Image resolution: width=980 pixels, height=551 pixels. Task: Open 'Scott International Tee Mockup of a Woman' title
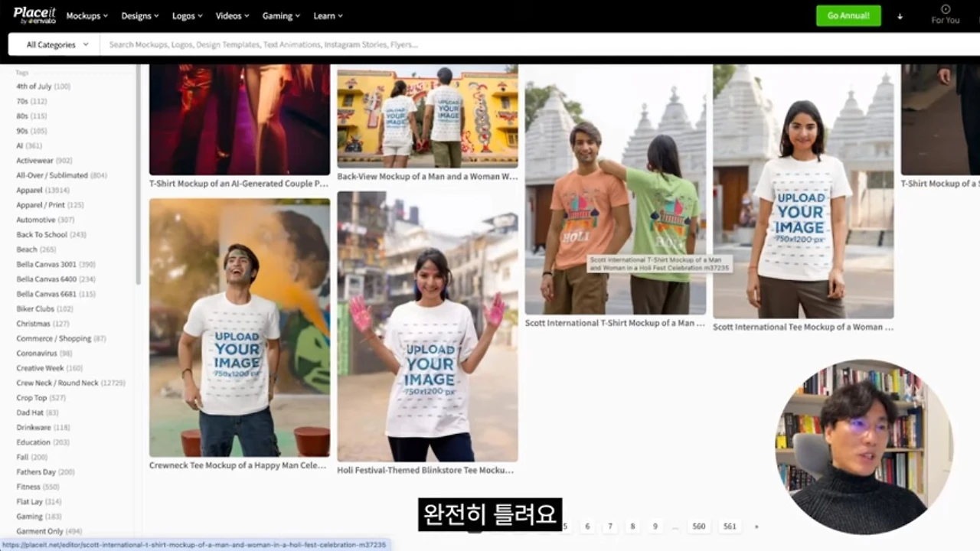pos(803,327)
